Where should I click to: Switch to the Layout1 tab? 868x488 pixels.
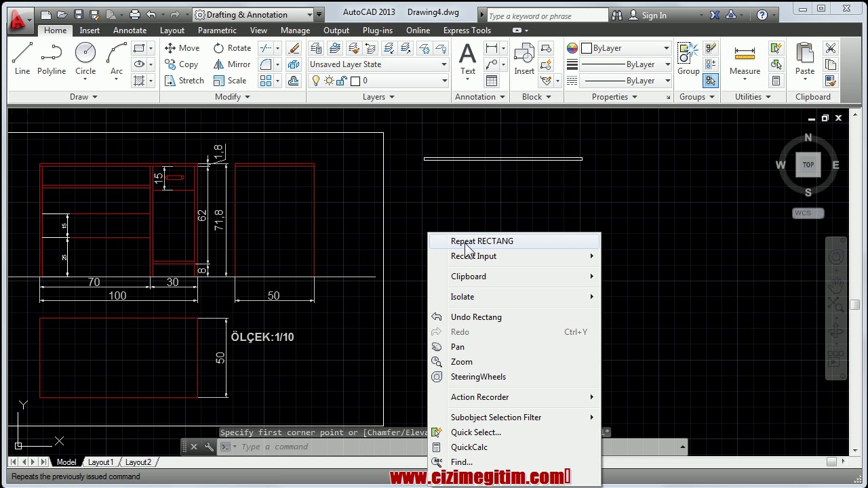tap(101, 462)
